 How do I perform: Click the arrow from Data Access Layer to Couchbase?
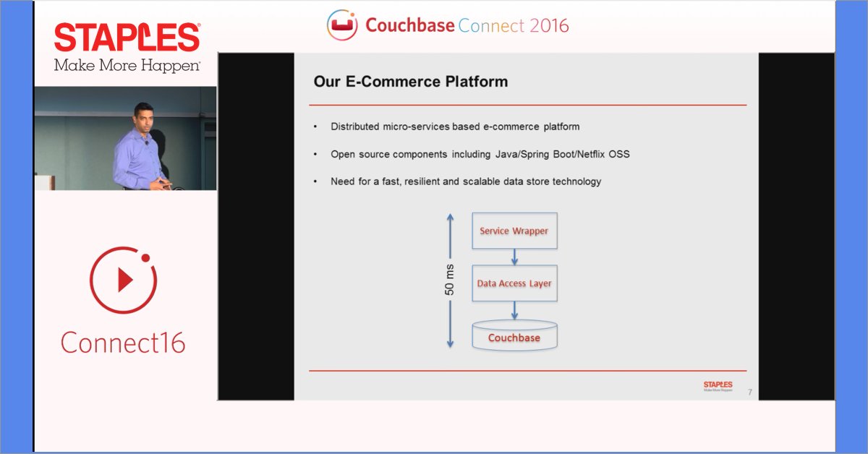(x=514, y=311)
